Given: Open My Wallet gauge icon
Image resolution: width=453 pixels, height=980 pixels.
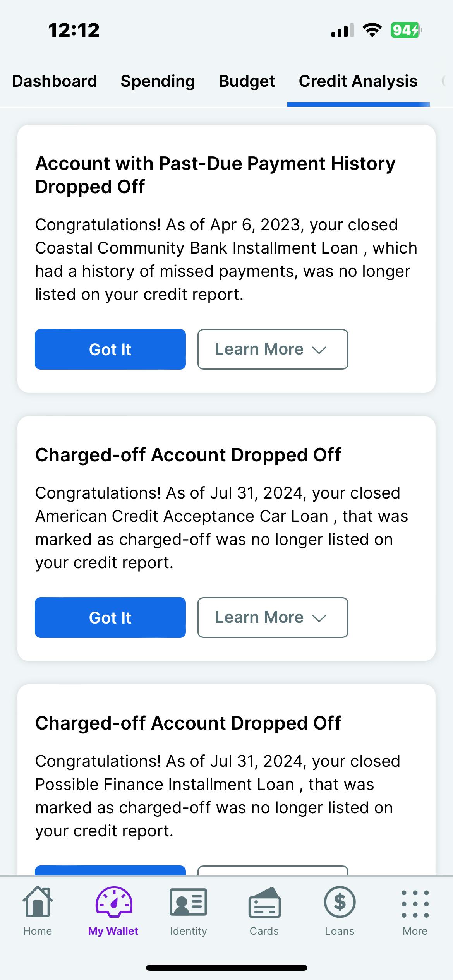Looking at the screenshot, I should click(113, 902).
